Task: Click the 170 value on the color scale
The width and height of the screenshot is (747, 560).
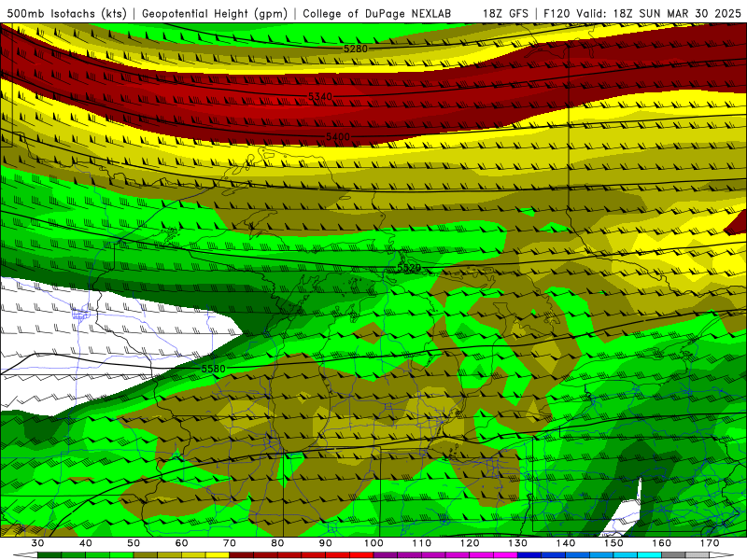Action: tap(710, 543)
